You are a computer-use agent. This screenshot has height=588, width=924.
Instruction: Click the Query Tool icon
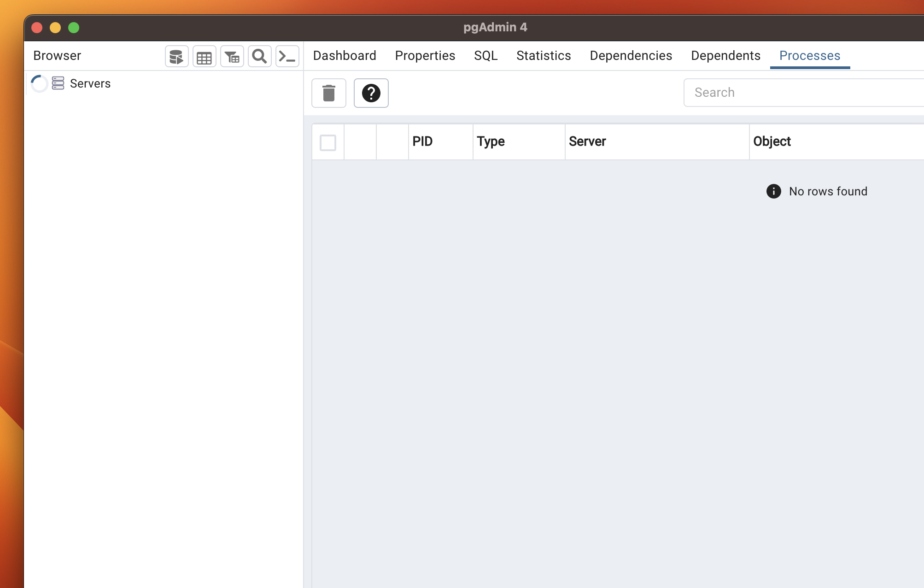(x=176, y=57)
